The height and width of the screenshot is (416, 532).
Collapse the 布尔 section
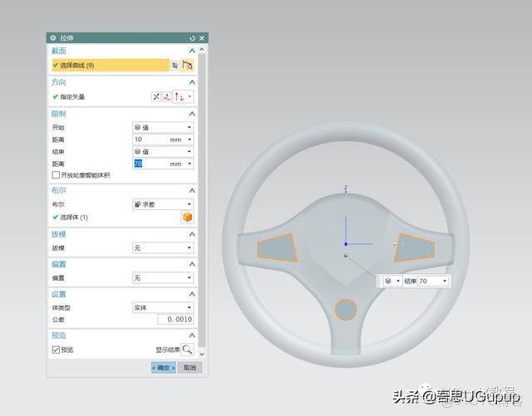[x=192, y=190]
